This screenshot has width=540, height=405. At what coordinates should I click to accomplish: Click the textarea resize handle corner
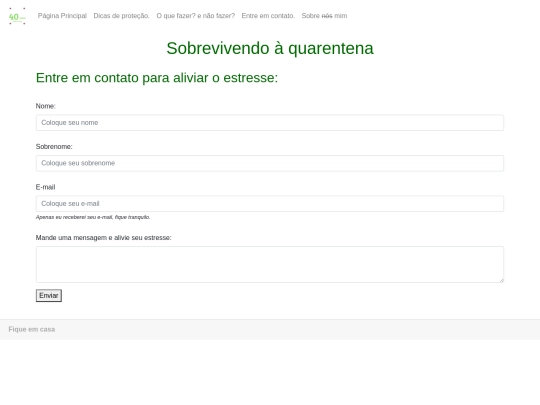502,281
